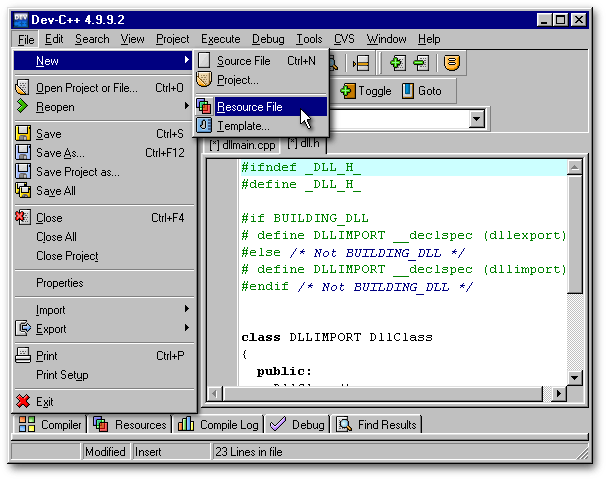Click the Save All icon
The image size is (606, 479).
point(23,190)
